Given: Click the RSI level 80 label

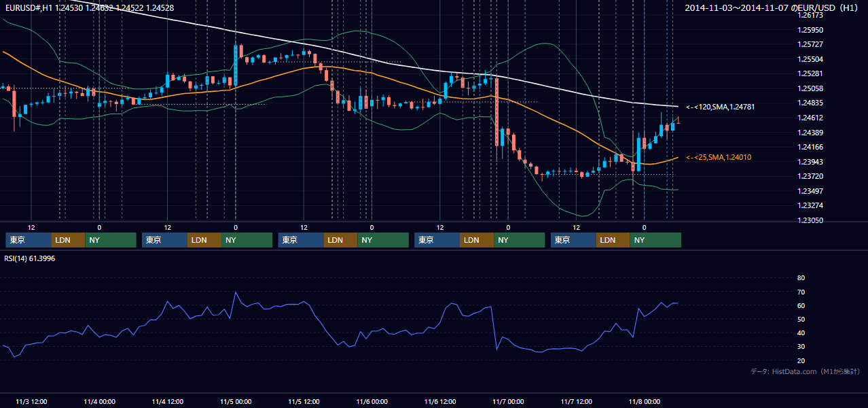Looking at the screenshot, I should point(801,278).
